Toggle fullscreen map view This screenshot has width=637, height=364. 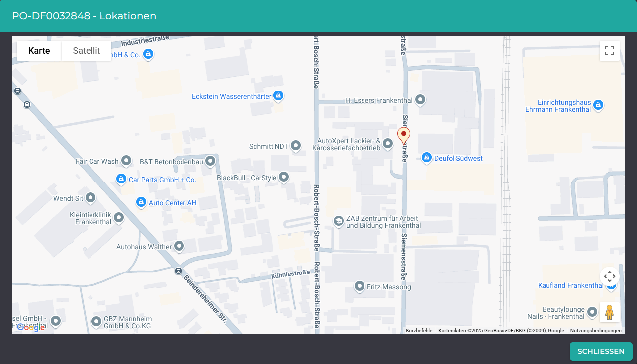(610, 51)
